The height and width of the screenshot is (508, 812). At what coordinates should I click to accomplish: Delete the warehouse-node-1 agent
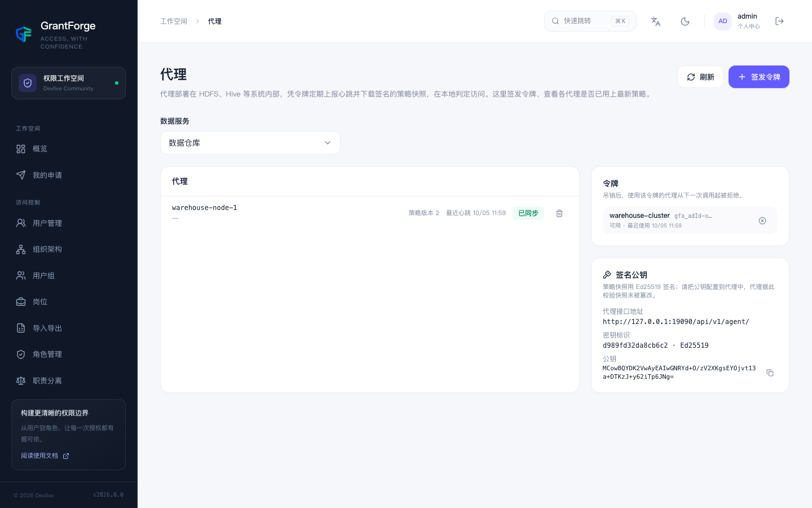[x=559, y=213]
